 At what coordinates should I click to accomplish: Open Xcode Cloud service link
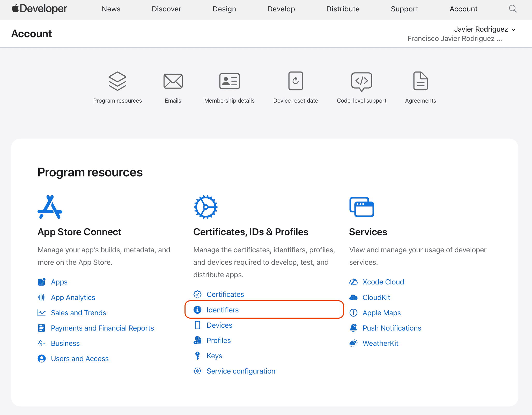pos(383,282)
